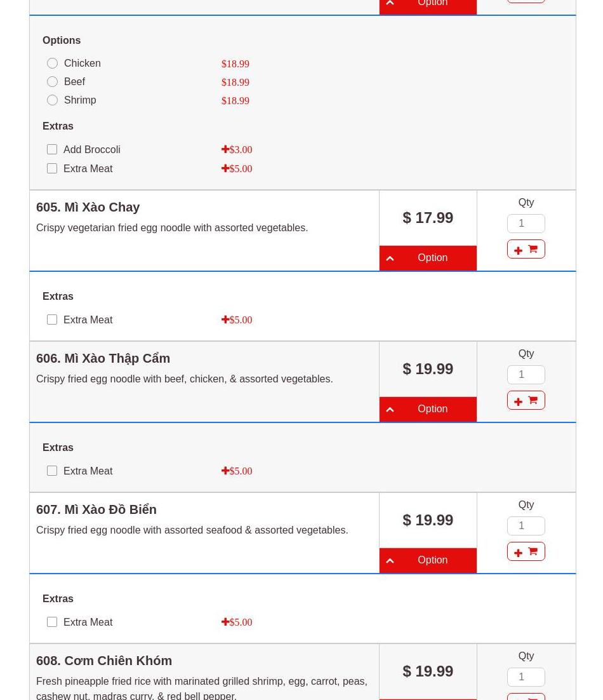
Task: Open the 608. Cơm Chiên Khóm title
Action: [x=104, y=661]
